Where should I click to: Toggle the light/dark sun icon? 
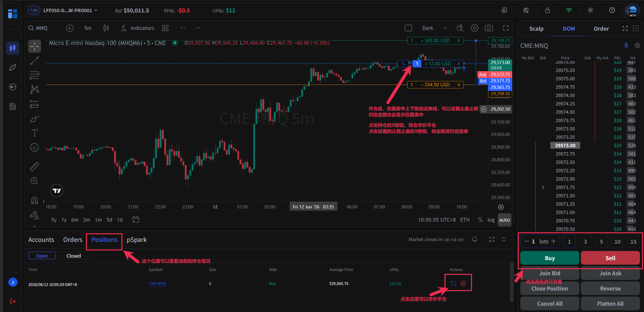point(590,10)
